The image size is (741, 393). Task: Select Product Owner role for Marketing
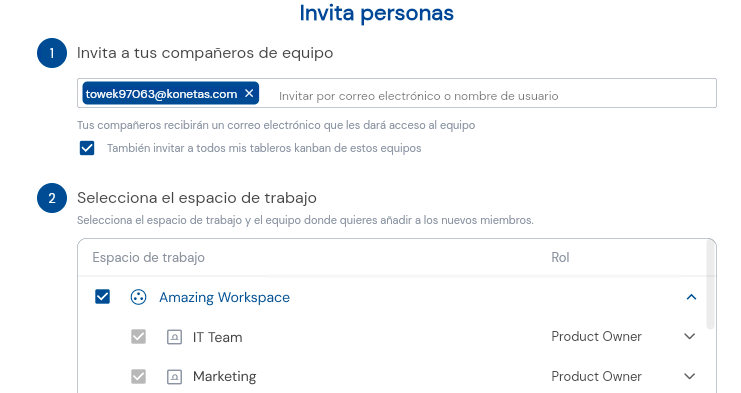pos(596,376)
